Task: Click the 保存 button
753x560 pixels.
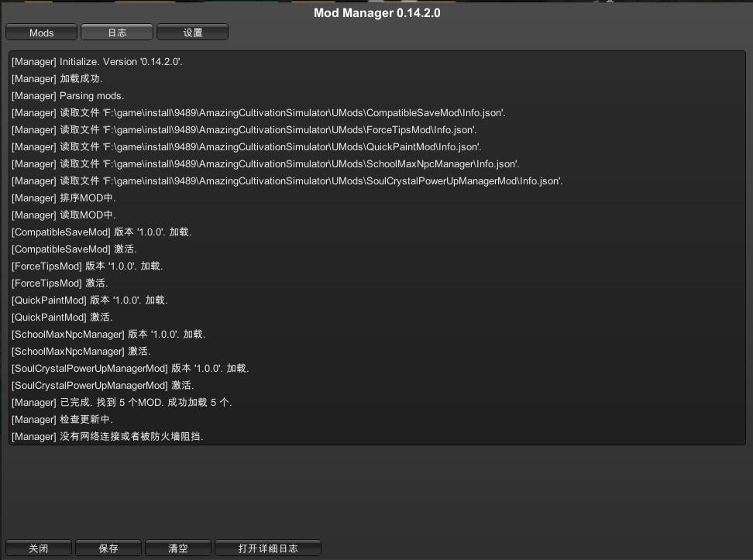Action: 108,548
